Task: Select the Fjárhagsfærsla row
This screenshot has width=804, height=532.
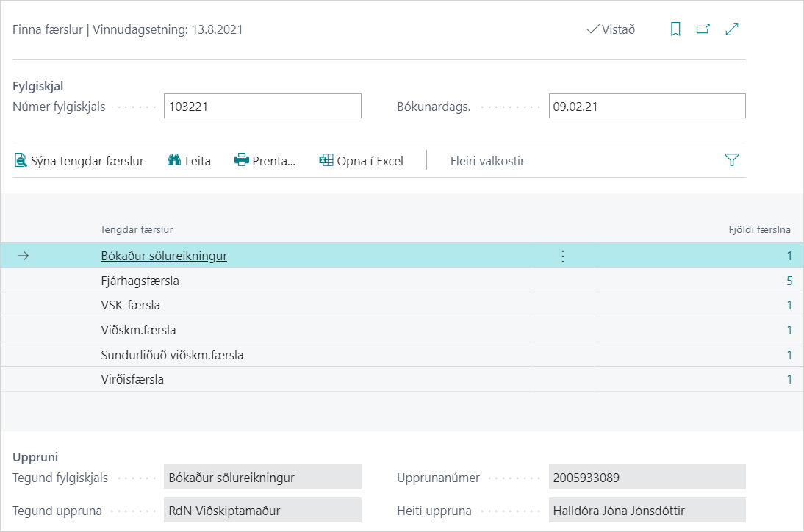Action: [140, 281]
